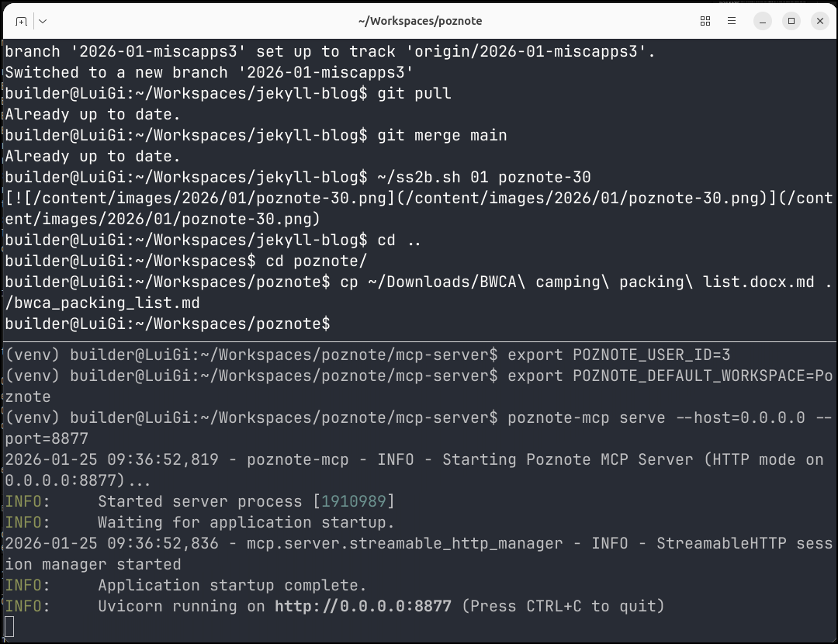Click the 'cd poznote/' command text

(x=316, y=261)
